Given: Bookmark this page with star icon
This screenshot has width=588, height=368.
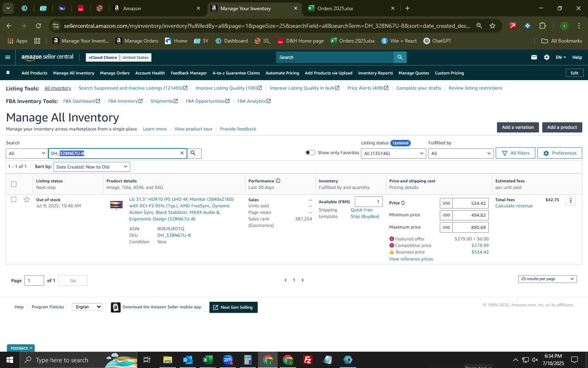Looking at the screenshot, I should coord(492,26).
